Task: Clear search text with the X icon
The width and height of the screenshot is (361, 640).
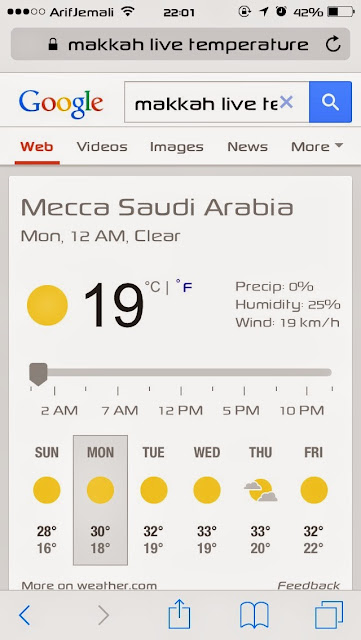Action: (286, 102)
